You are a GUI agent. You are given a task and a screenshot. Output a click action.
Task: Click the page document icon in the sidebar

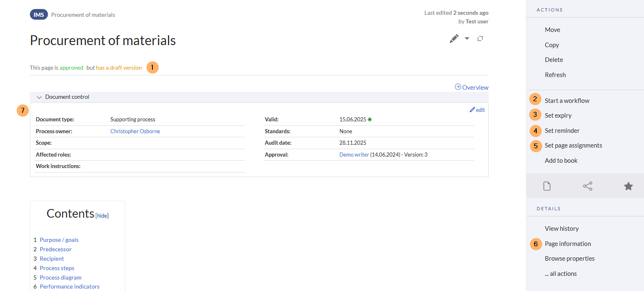pyautogui.click(x=547, y=186)
